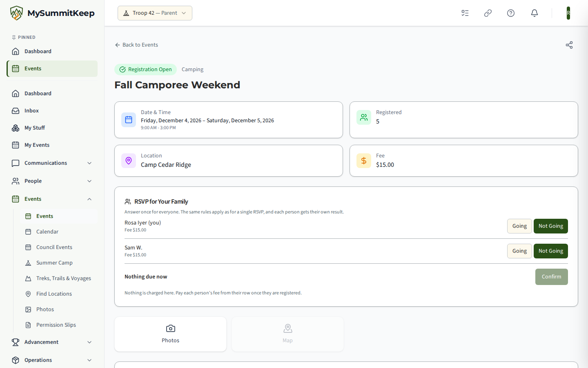Click the Location pin icon

click(x=129, y=161)
